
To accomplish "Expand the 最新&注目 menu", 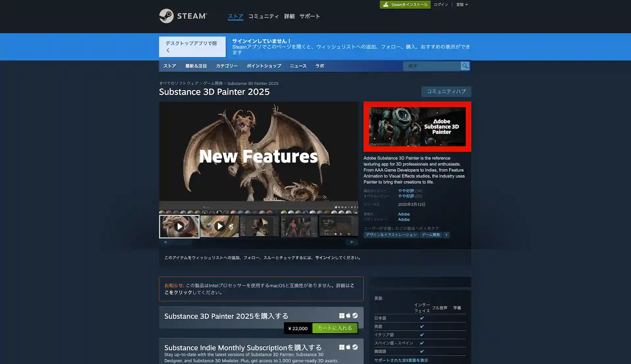I will [196, 66].
